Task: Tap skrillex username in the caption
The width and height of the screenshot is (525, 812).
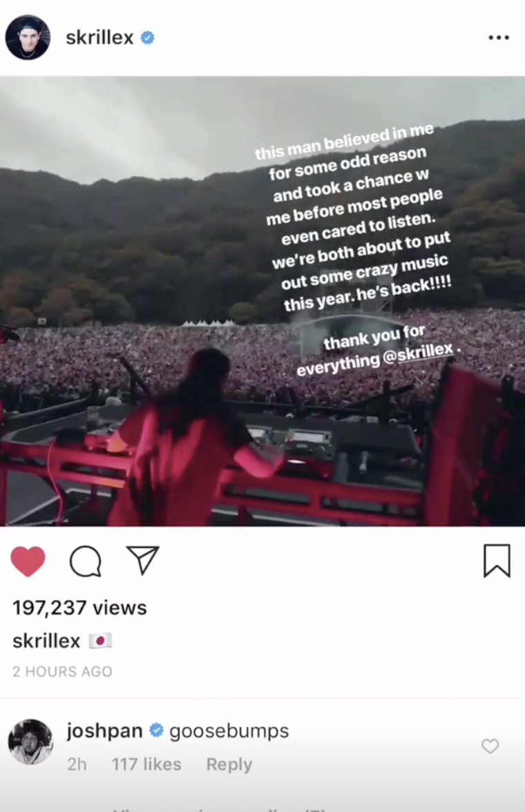Action: click(46, 641)
